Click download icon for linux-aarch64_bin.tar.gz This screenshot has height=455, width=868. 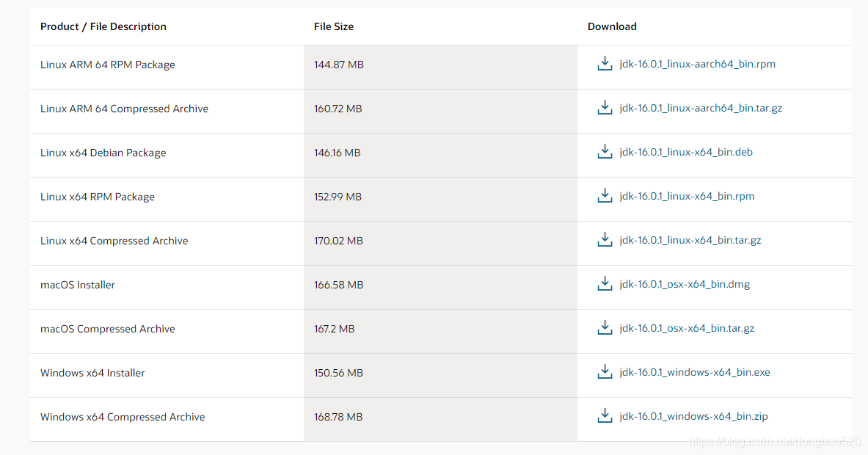coord(605,107)
